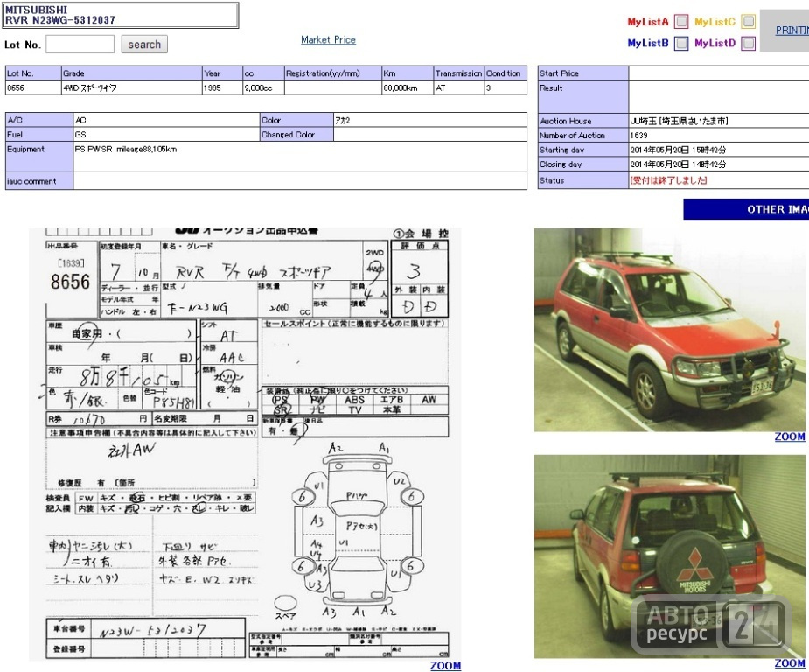The image size is (809, 672).
Task: Click the rear view car photo
Action: coord(670,556)
